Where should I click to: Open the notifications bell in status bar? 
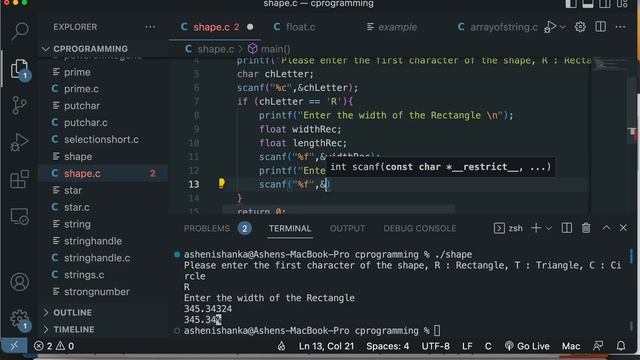point(621,346)
